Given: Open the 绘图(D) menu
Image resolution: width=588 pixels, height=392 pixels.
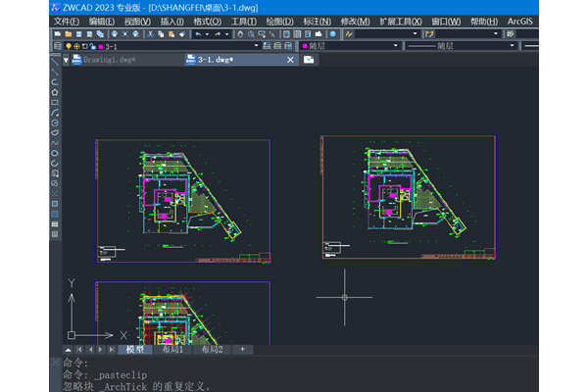Looking at the screenshot, I should pyautogui.click(x=279, y=21).
